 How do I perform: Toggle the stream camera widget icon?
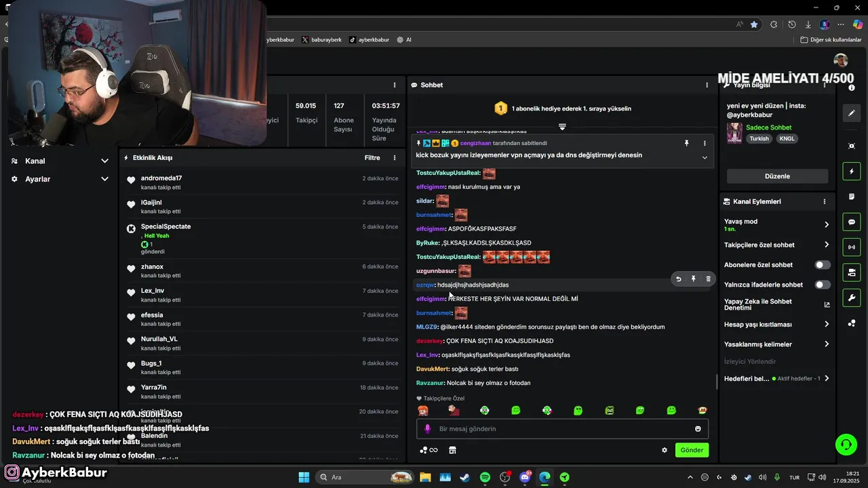coord(852,272)
